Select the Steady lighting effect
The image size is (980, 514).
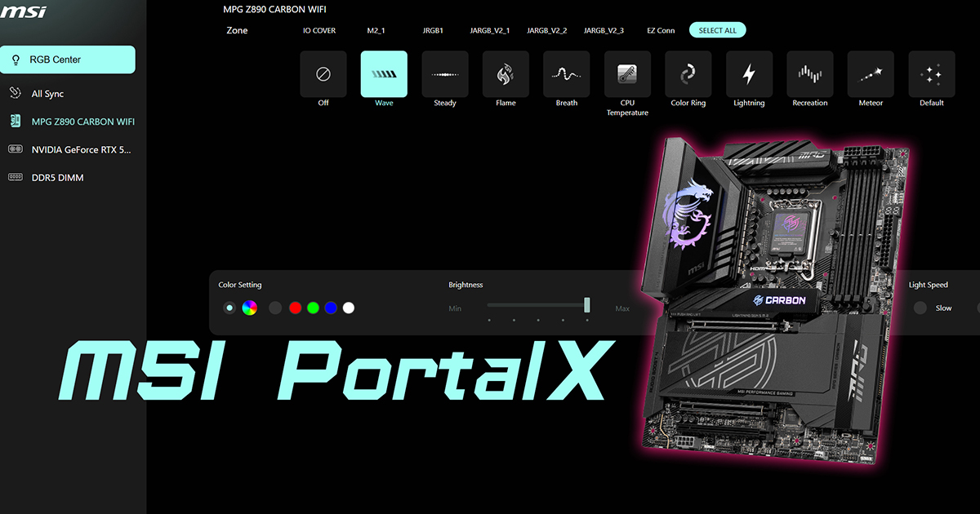pyautogui.click(x=444, y=73)
